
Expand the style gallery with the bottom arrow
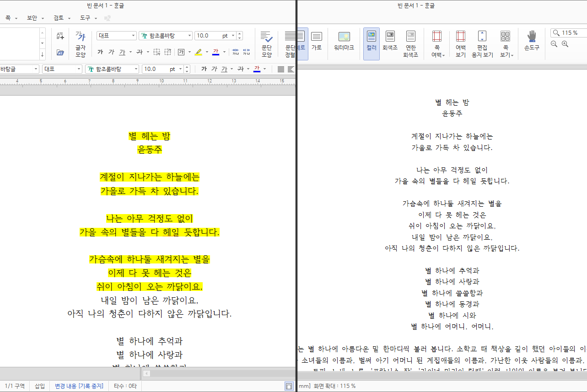pos(43,55)
